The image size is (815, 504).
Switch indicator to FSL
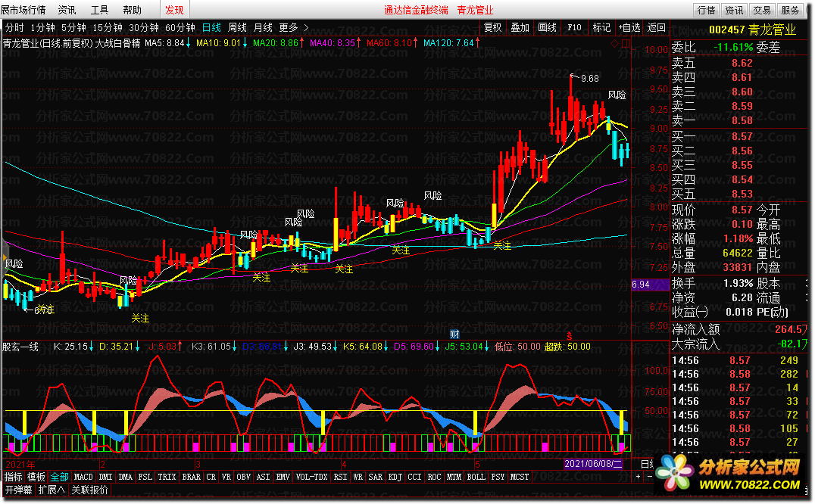click(x=145, y=477)
